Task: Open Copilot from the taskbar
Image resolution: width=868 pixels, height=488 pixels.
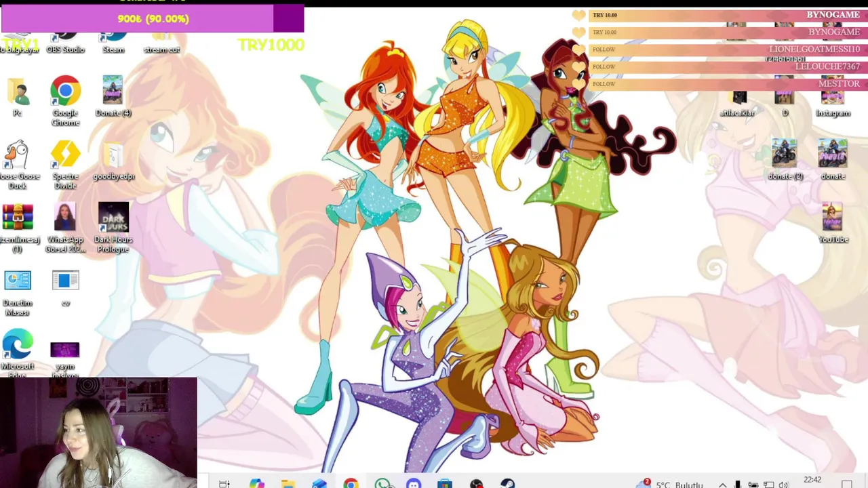Action: 256,483
